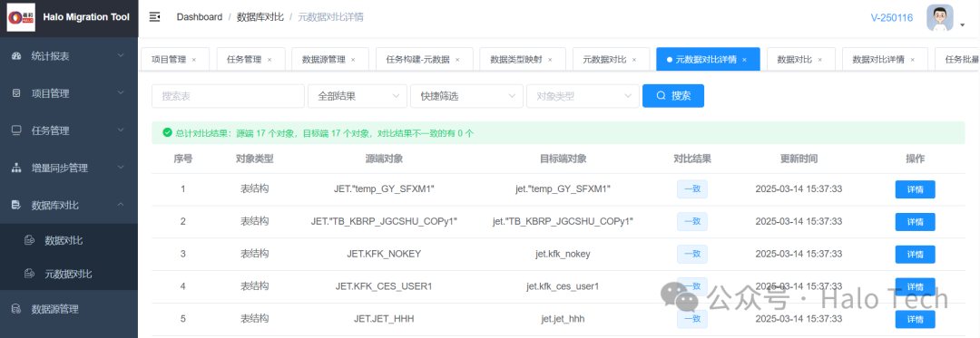Click the 元数据对比 submenu icon

(29, 274)
